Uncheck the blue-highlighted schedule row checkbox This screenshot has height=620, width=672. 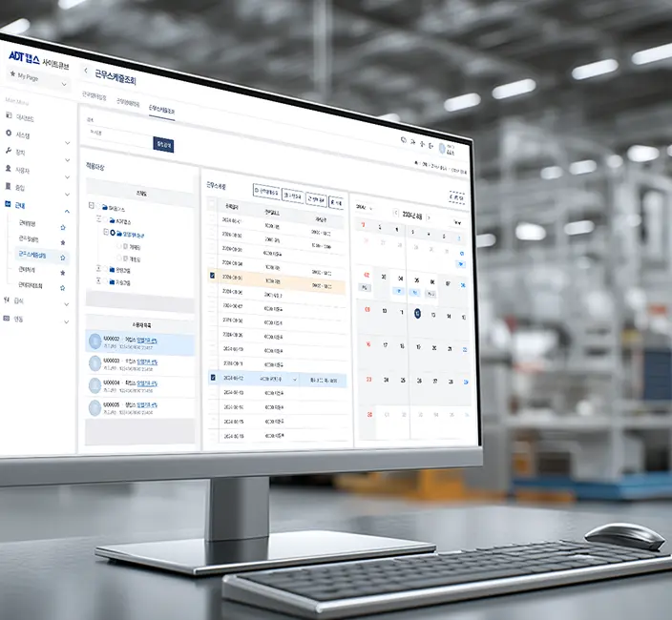tap(213, 377)
